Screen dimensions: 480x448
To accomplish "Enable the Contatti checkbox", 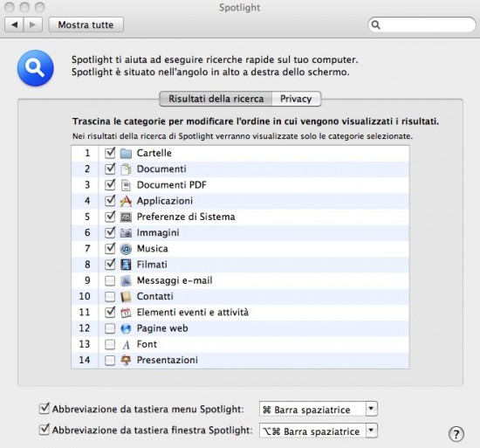I will point(110,297).
